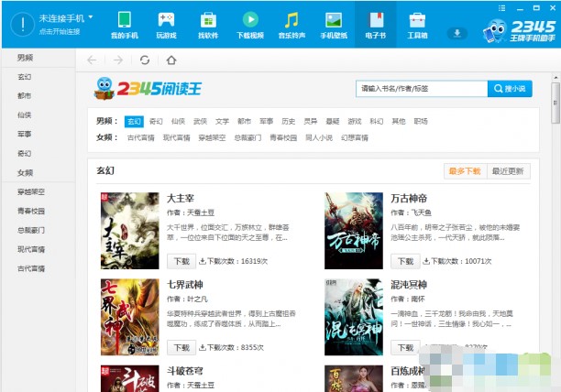Click 青春校园 in left sidebar
Image resolution: width=561 pixels, height=392 pixels.
[31, 212]
